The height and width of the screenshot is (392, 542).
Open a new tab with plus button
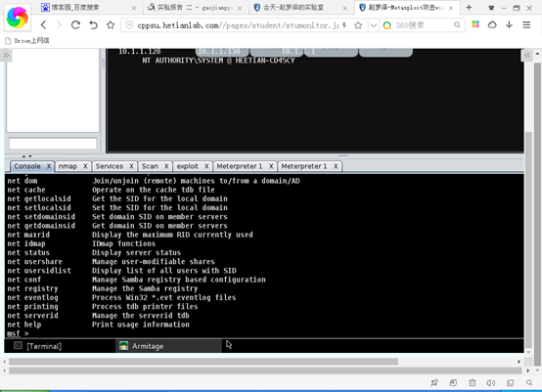(x=469, y=7)
